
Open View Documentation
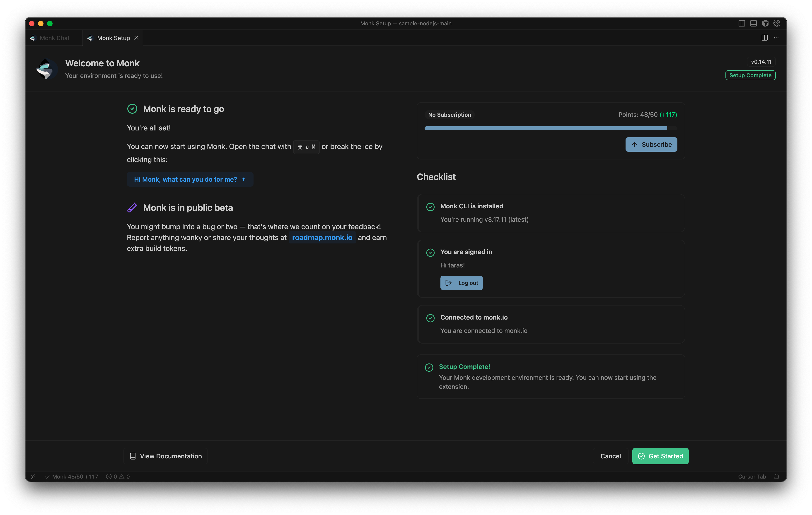click(x=165, y=456)
